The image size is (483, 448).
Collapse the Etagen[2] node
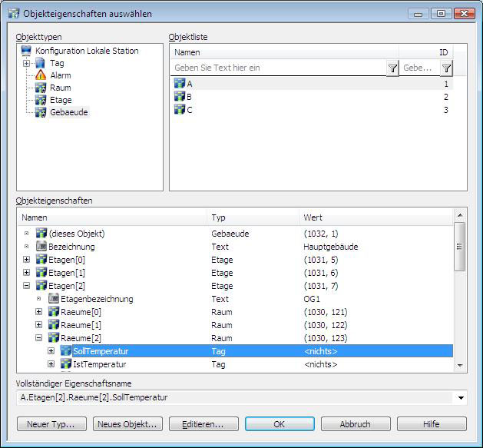point(26,286)
